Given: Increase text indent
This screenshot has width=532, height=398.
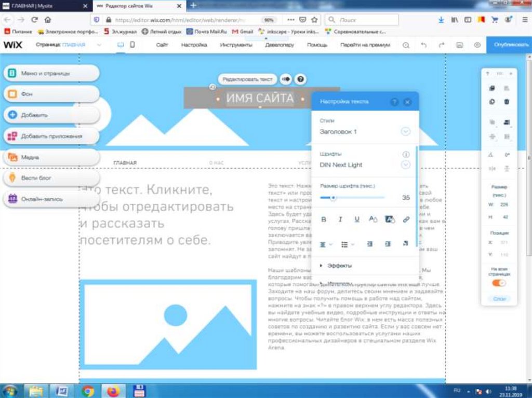Looking at the screenshot, I should click(x=388, y=244).
